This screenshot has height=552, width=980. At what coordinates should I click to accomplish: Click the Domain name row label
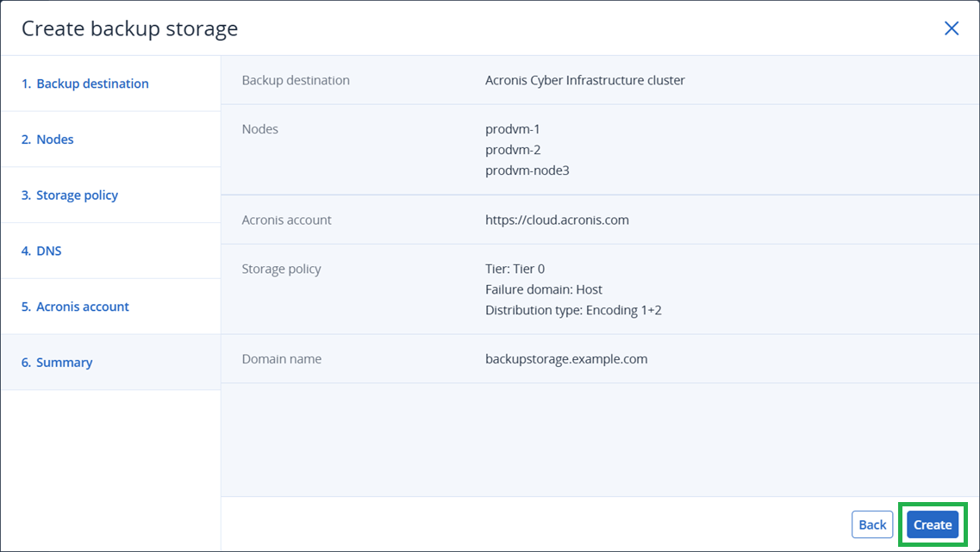[x=282, y=359]
